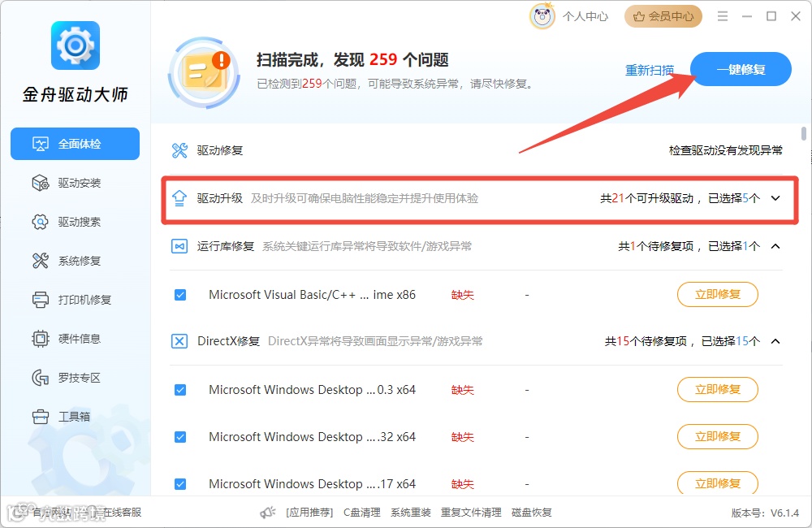Click the 驱动升级 upload arrow icon
812x528 pixels.
coord(179,198)
